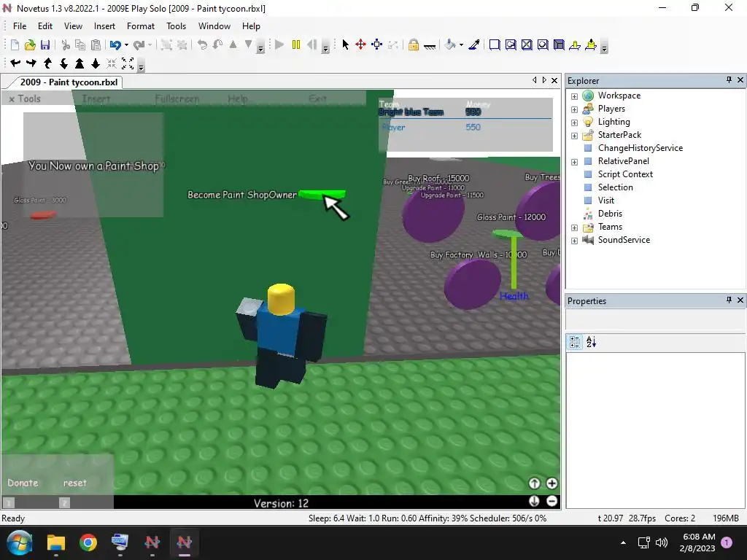
Task: Select ChangeHistoryService in Explorer
Action: (640, 147)
